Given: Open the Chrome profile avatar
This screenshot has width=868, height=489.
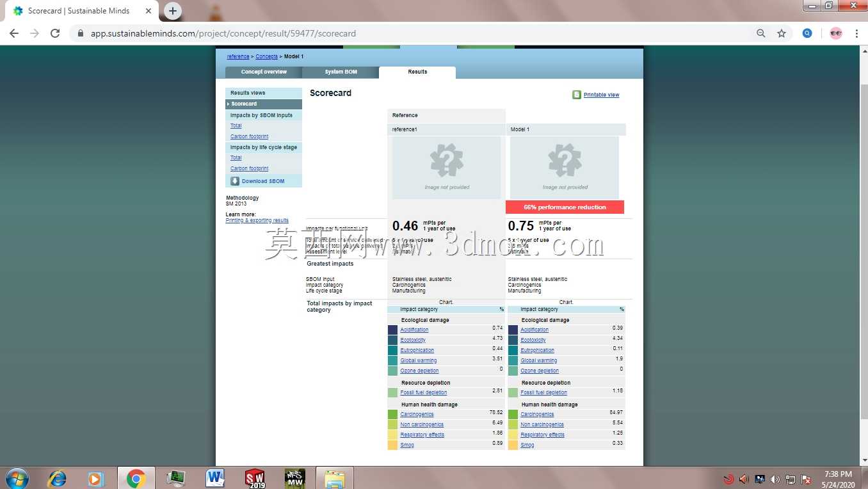Looking at the screenshot, I should pos(836,33).
